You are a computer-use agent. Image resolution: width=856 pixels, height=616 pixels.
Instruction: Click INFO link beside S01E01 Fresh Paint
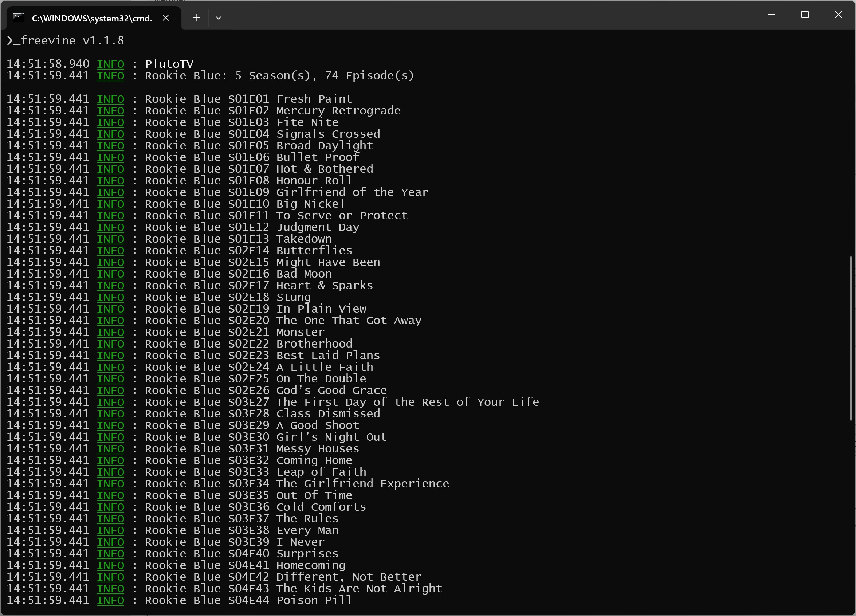click(110, 99)
